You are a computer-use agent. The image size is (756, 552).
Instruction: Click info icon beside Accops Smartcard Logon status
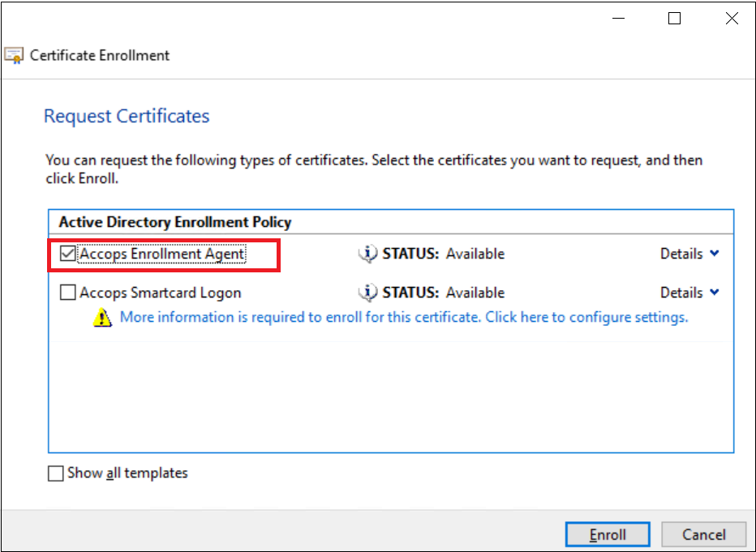tap(368, 293)
